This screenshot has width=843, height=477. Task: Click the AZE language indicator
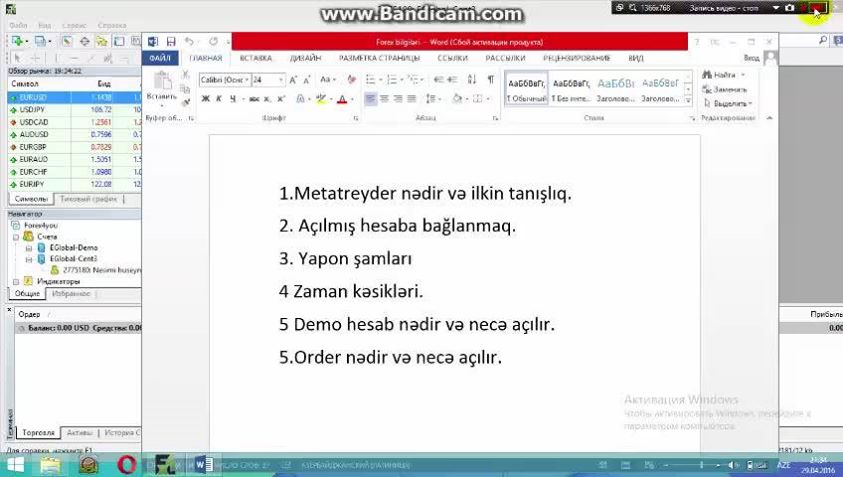(783, 465)
